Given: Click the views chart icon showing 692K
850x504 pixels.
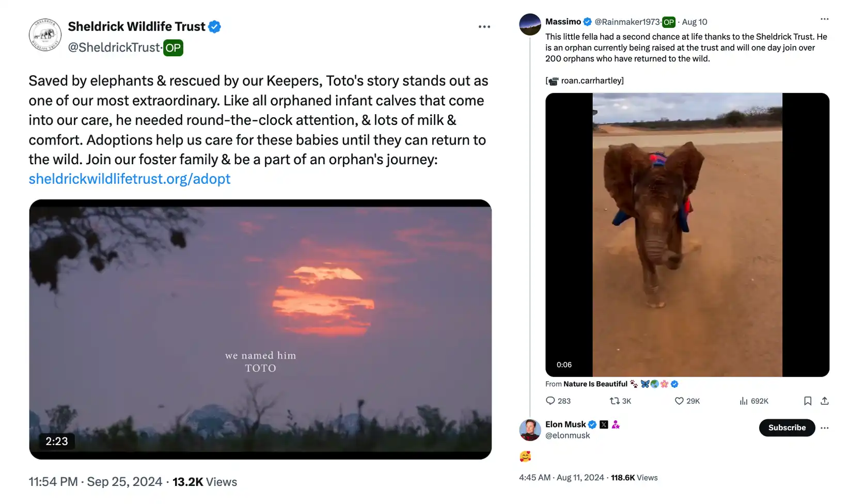Looking at the screenshot, I should tap(744, 401).
